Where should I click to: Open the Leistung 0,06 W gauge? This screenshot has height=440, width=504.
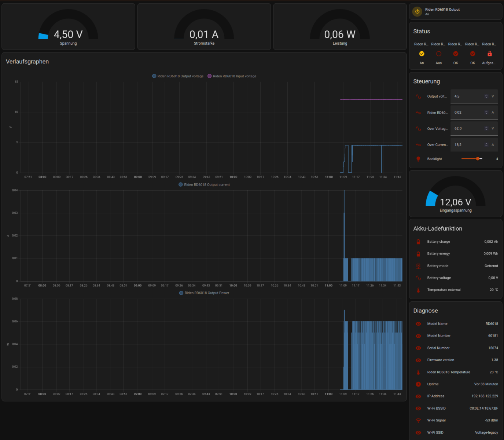[340, 27]
